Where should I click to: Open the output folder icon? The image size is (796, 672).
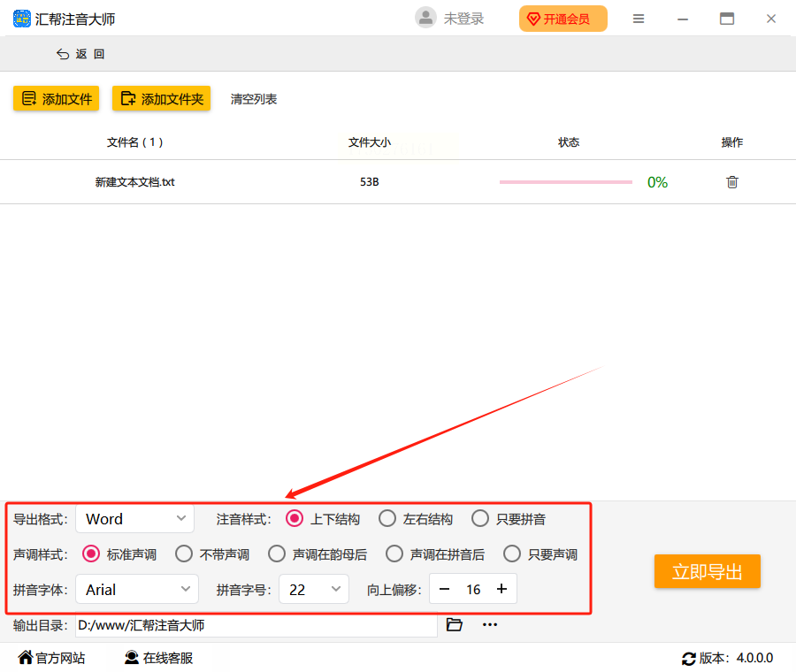(x=455, y=624)
